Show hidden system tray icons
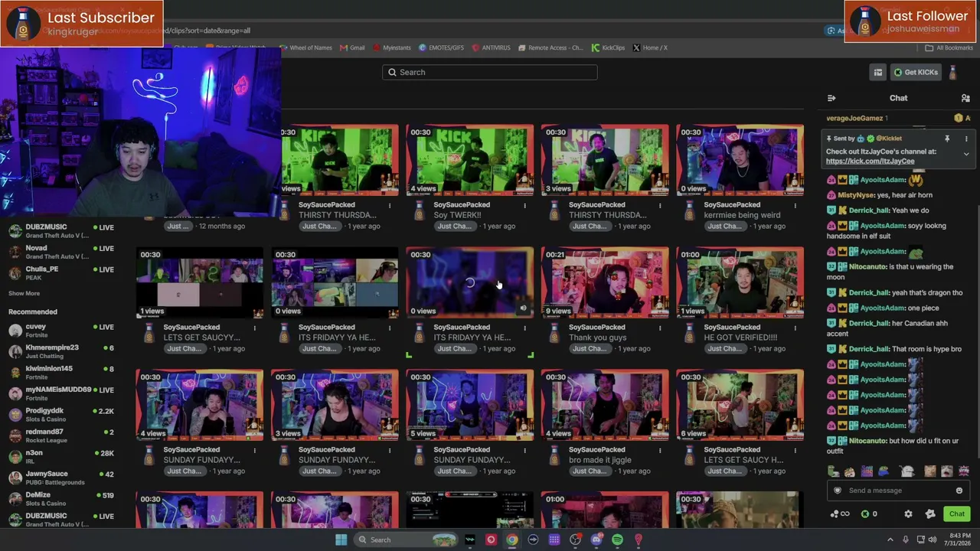980x551 pixels. [890, 540]
